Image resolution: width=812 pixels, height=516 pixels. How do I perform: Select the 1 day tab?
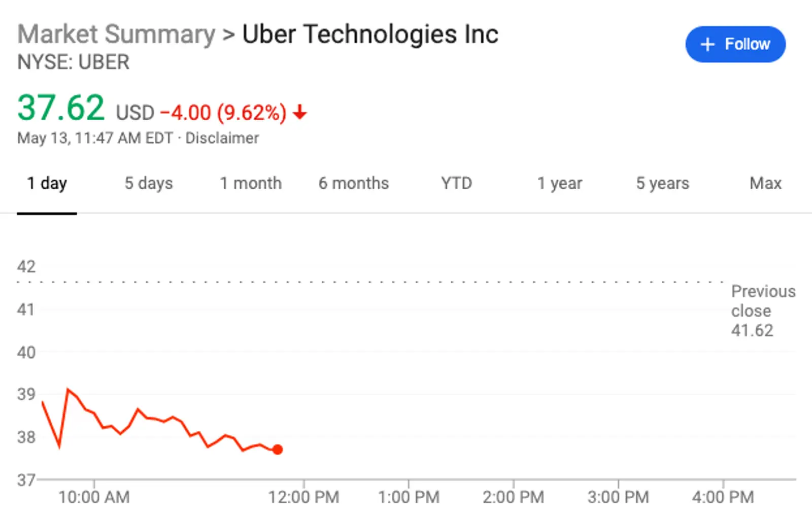tap(47, 183)
